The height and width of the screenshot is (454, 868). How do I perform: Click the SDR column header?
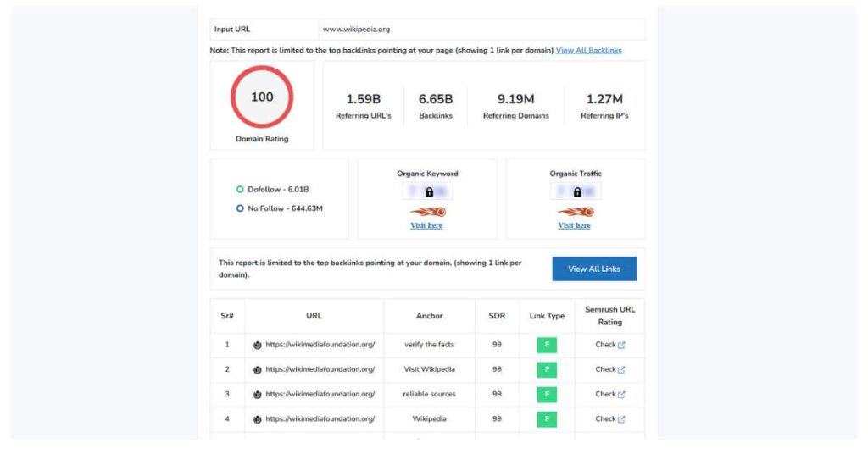click(497, 316)
